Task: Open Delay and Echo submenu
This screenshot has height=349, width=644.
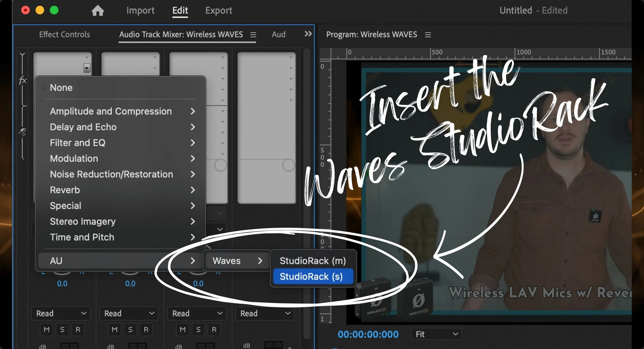Action: 120,127
